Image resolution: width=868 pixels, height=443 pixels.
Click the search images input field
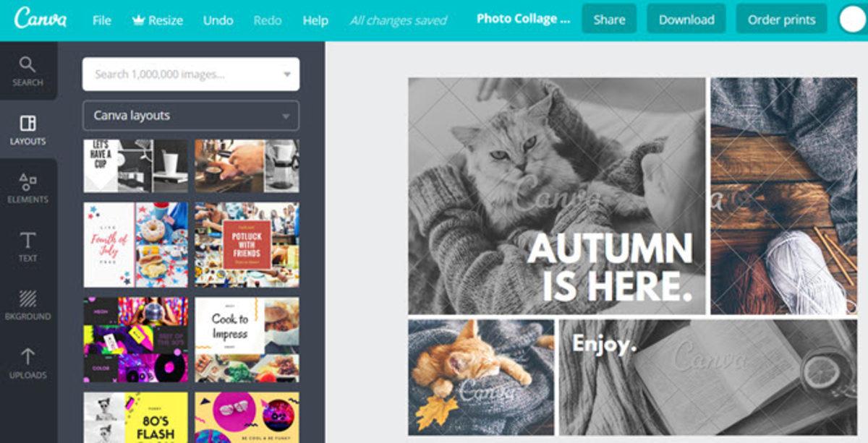pyautogui.click(x=181, y=74)
